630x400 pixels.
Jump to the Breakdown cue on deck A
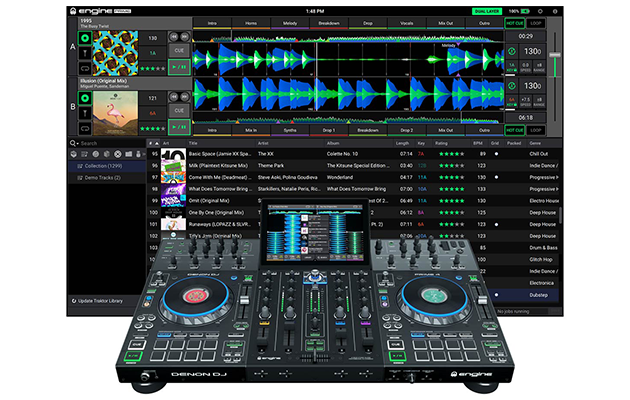click(328, 22)
